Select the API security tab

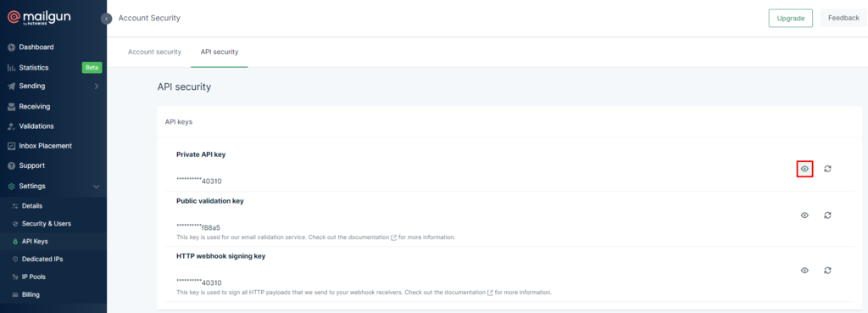pos(220,52)
